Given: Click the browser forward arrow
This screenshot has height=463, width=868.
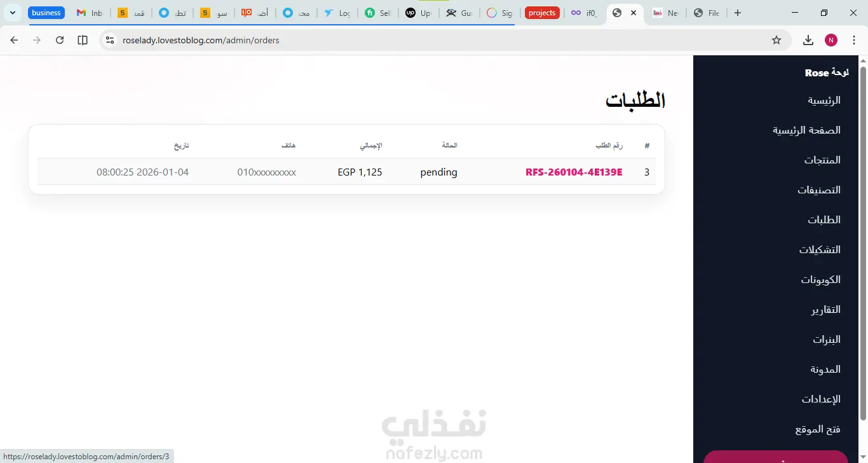Looking at the screenshot, I should click(37, 40).
